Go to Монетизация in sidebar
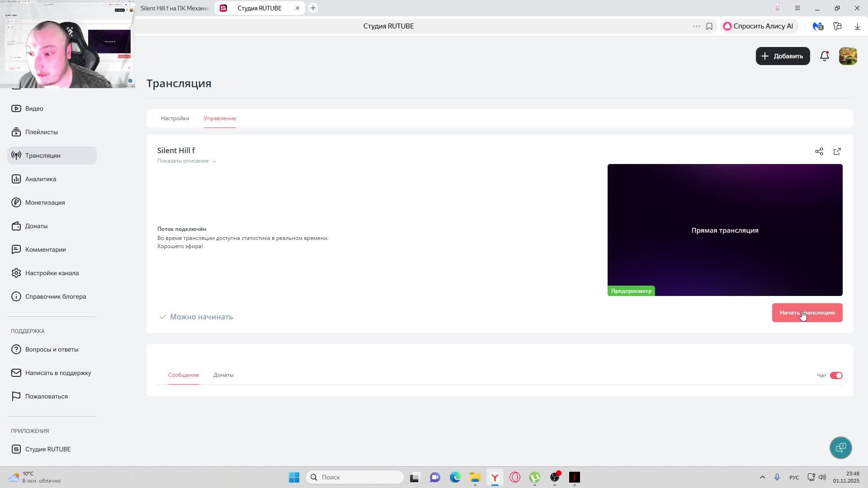This screenshot has width=868, height=488. tap(45, 202)
